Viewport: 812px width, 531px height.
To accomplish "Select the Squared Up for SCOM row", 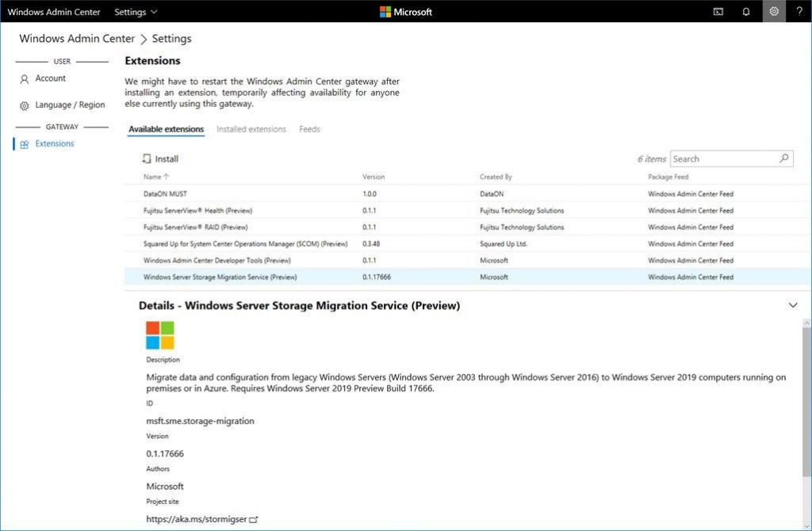I will coord(468,243).
